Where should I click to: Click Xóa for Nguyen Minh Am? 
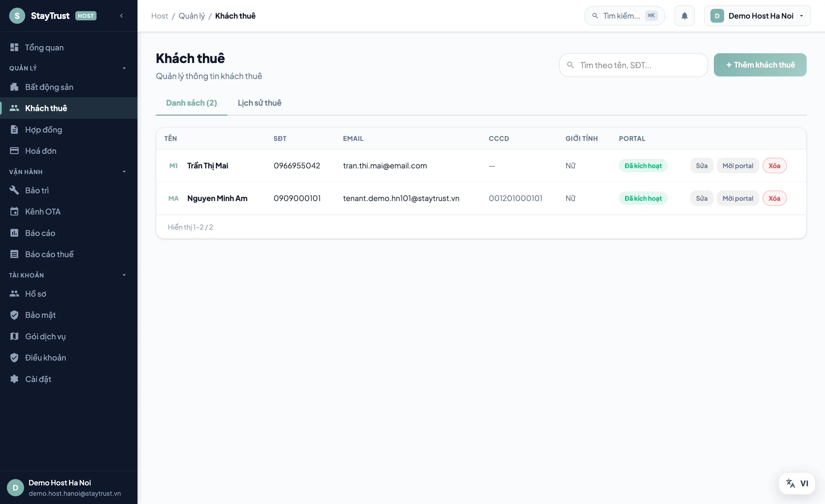(x=774, y=198)
